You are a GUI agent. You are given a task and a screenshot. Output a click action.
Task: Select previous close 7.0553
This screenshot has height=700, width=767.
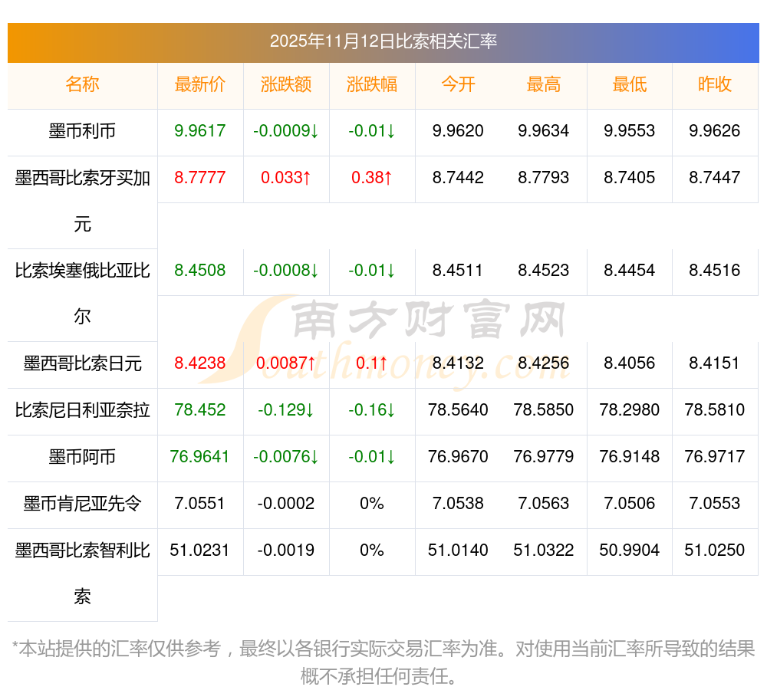(x=715, y=503)
